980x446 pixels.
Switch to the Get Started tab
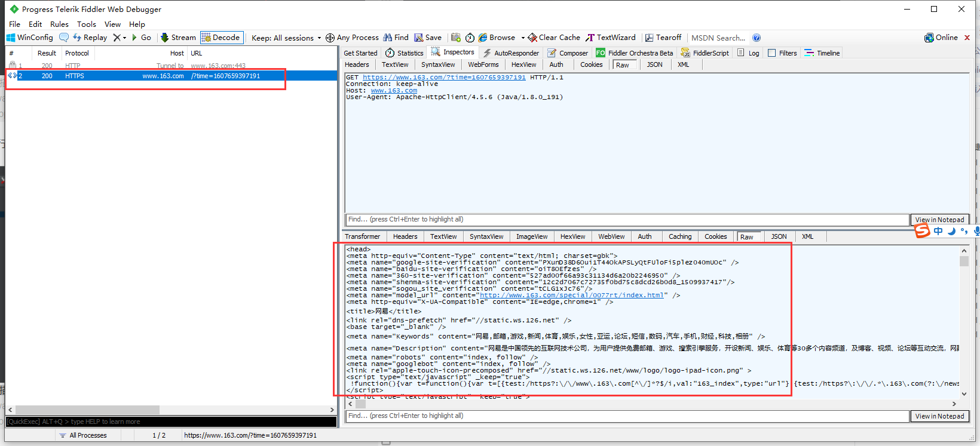pos(360,53)
